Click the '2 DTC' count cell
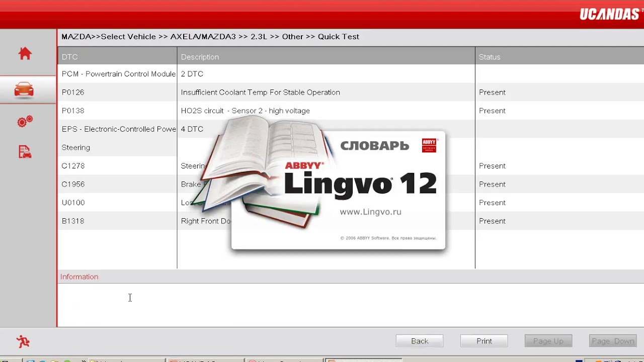The image size is (644, 362). pos(192,74)
